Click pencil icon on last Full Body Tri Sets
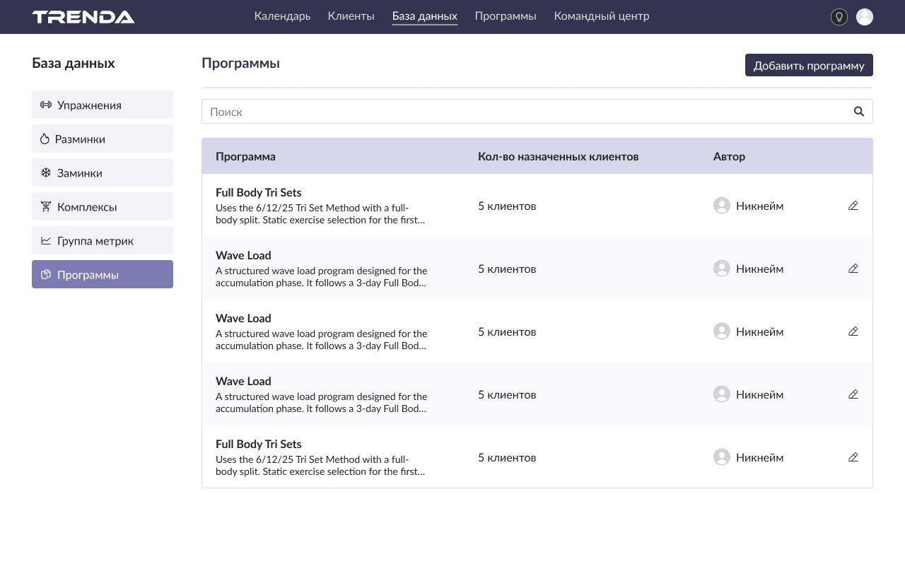The width and height of the screenshot is (905, 588). point(853,457)
